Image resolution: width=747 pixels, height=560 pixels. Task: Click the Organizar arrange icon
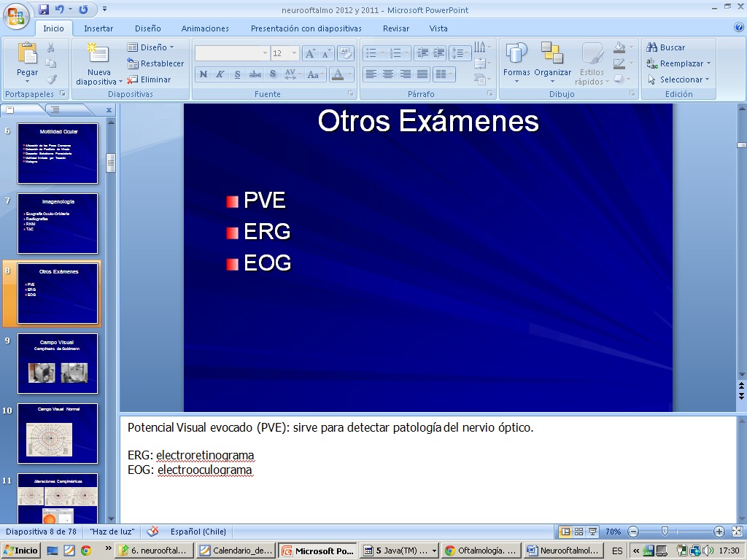click(x=552, y=55)
